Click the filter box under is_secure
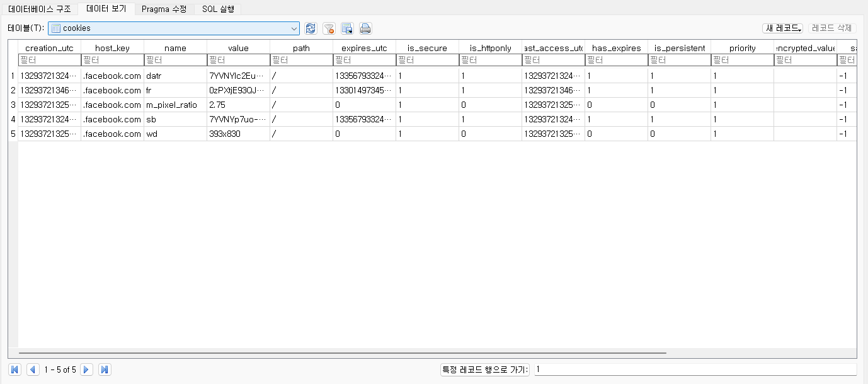 click(427, 60)
